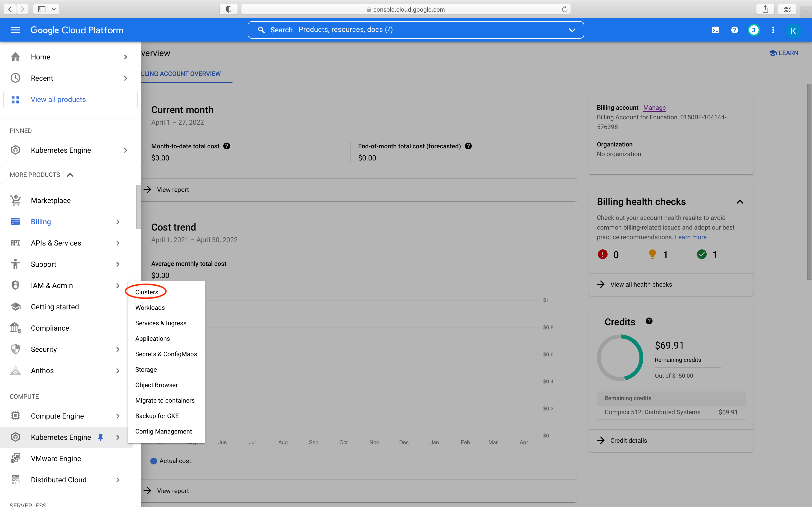The image size is (812, 507).
Task: Reload the page in browser
Action: 565,9
